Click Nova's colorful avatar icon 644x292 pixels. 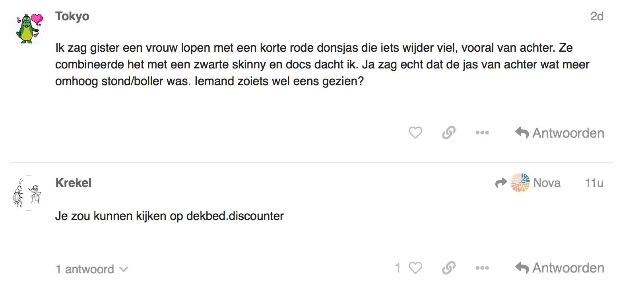click(520, 183)
